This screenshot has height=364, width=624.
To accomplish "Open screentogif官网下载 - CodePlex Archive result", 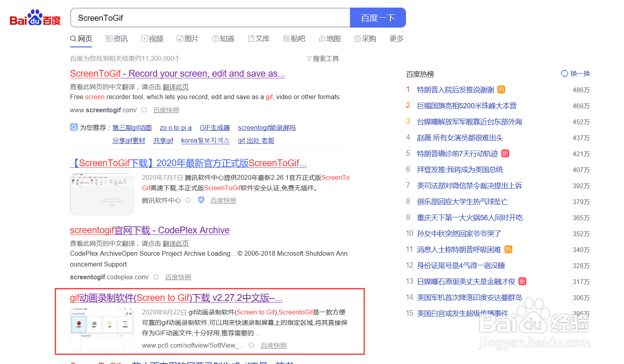I will (150, 230).
